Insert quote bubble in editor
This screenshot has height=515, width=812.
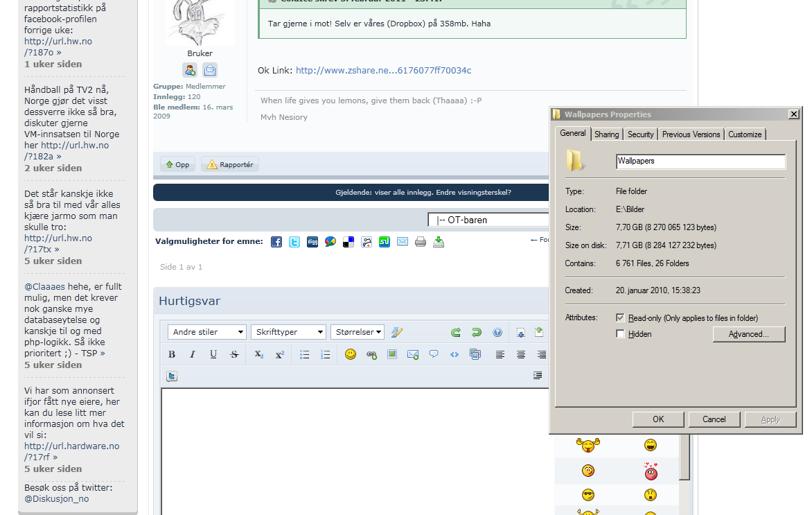pos(434,354)
